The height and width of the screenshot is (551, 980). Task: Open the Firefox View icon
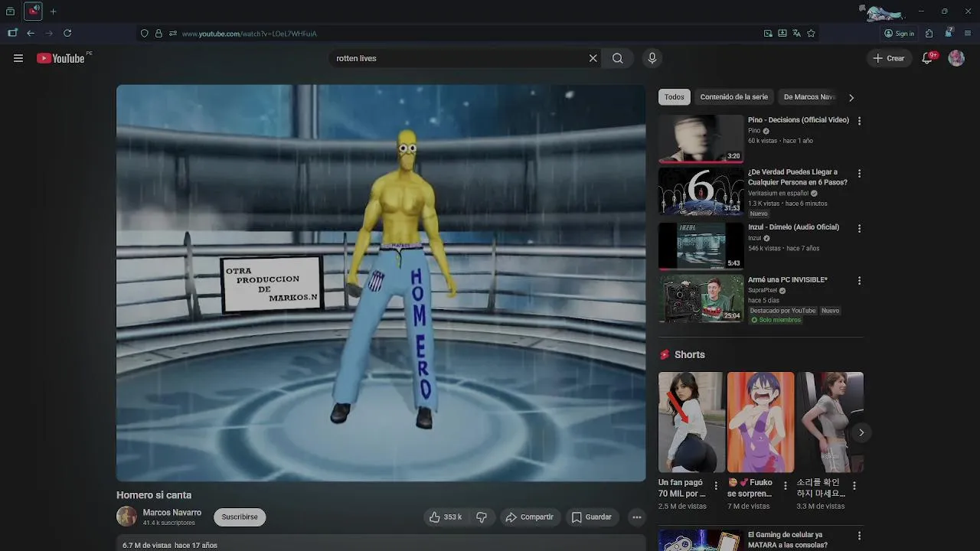click(x=10, y=11)
